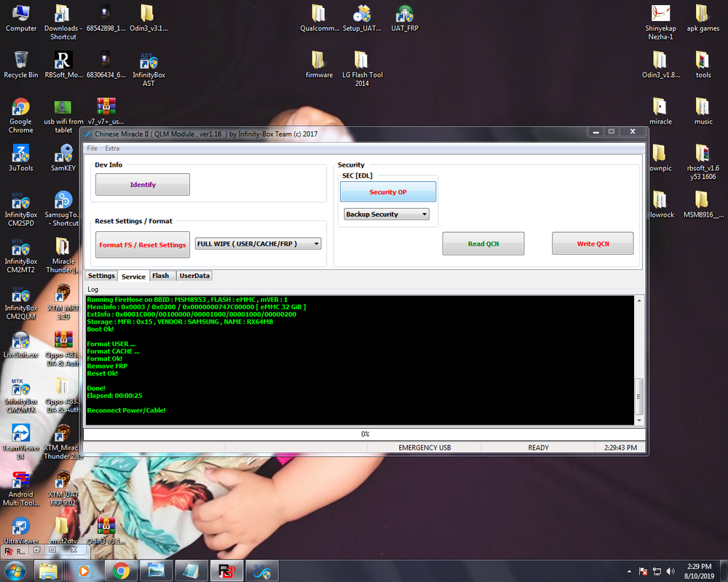Click the log vertical scrollbar thumb

tap(639, 396)
